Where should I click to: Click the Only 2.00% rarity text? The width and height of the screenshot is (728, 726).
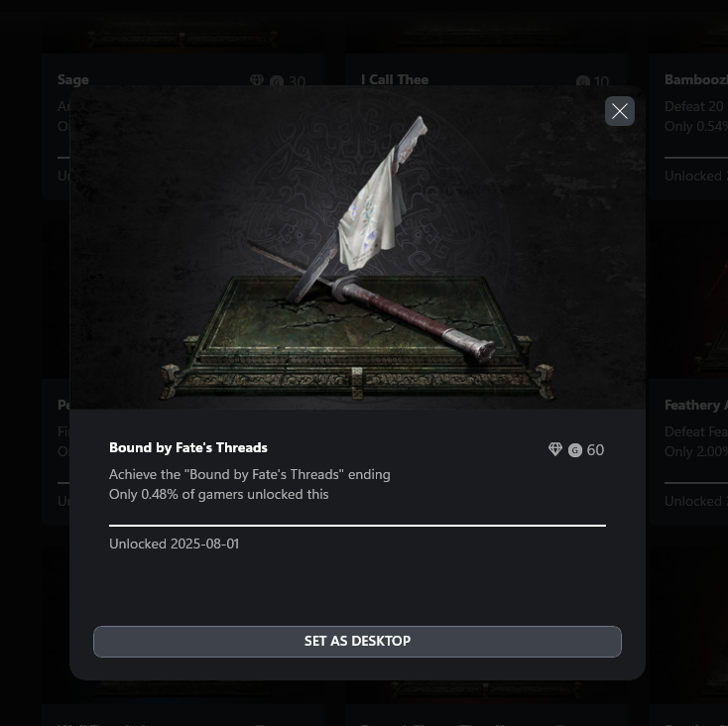(x=696, y=451)
